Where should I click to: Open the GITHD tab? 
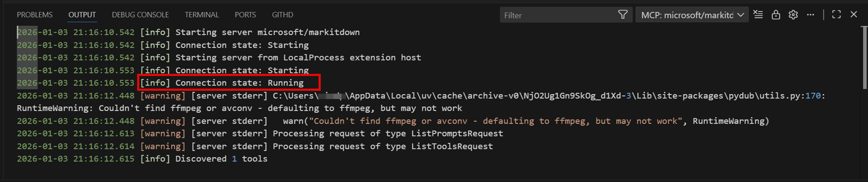pos(283,15)
